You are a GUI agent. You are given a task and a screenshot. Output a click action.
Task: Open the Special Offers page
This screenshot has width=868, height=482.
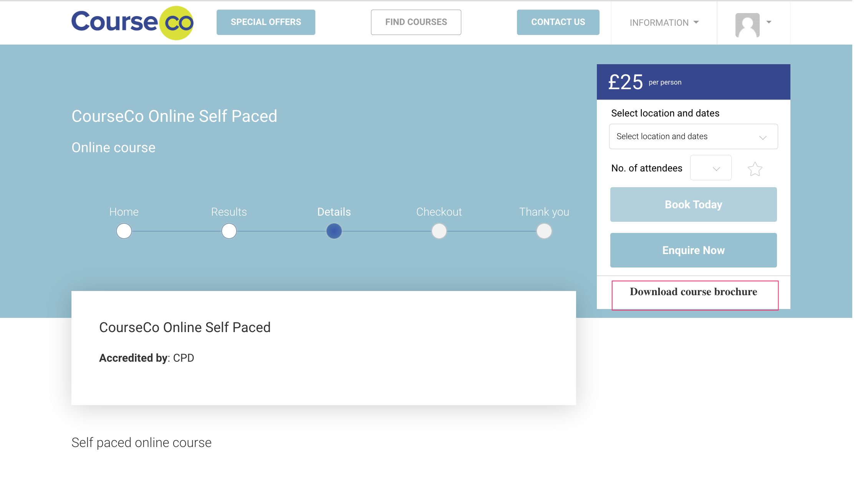pyautogui.click(x=266, y=22)
